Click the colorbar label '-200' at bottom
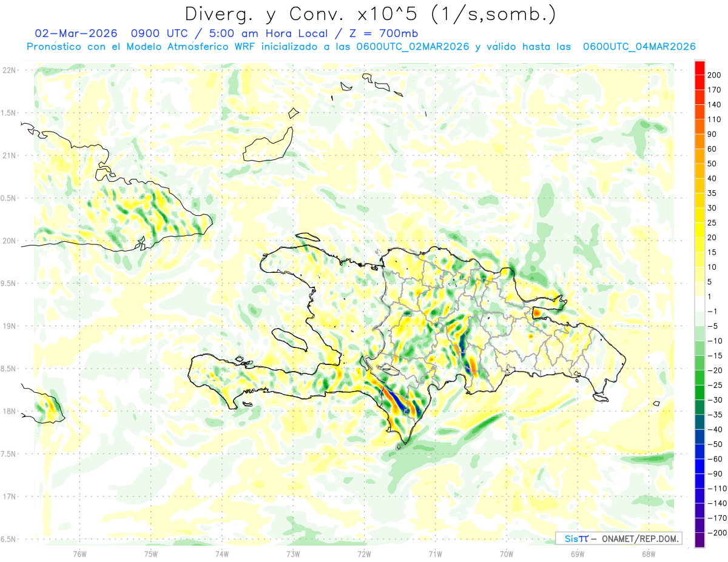Screen dimensions: 728x562 click(716, 533)
